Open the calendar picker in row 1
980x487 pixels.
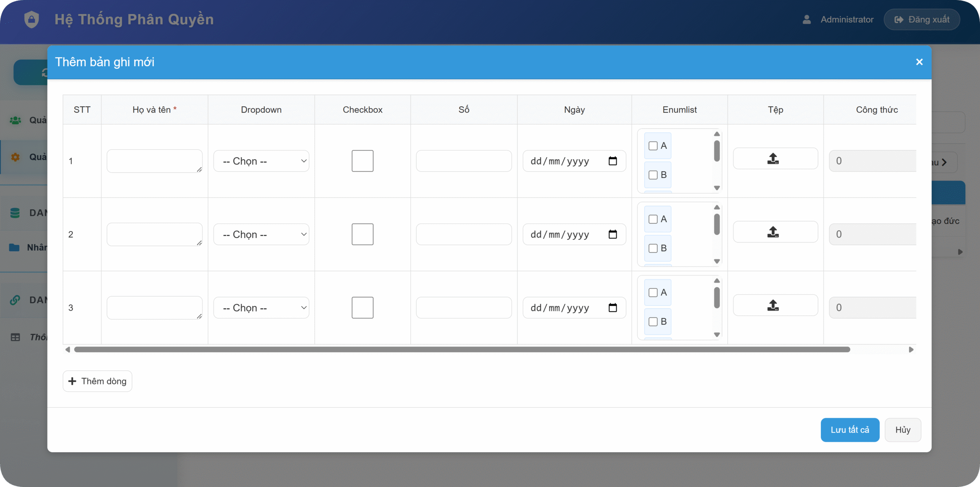point(612,161)
